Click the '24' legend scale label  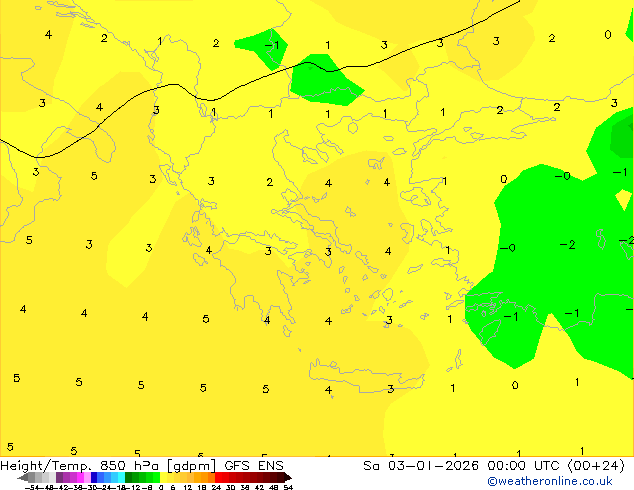coord(216,487)
